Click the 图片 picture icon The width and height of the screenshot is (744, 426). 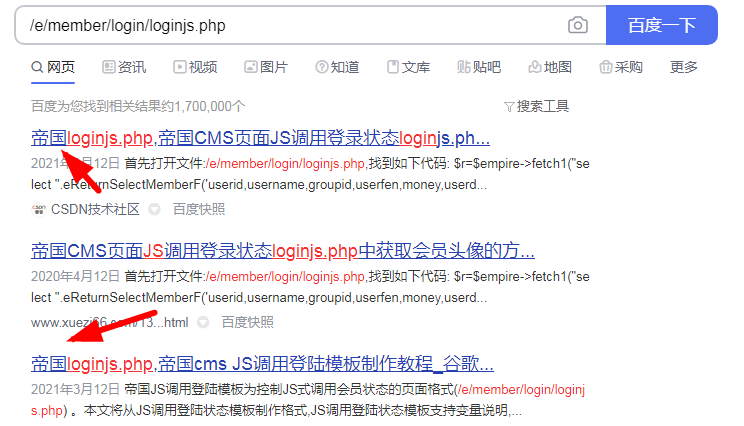(251, 67)
